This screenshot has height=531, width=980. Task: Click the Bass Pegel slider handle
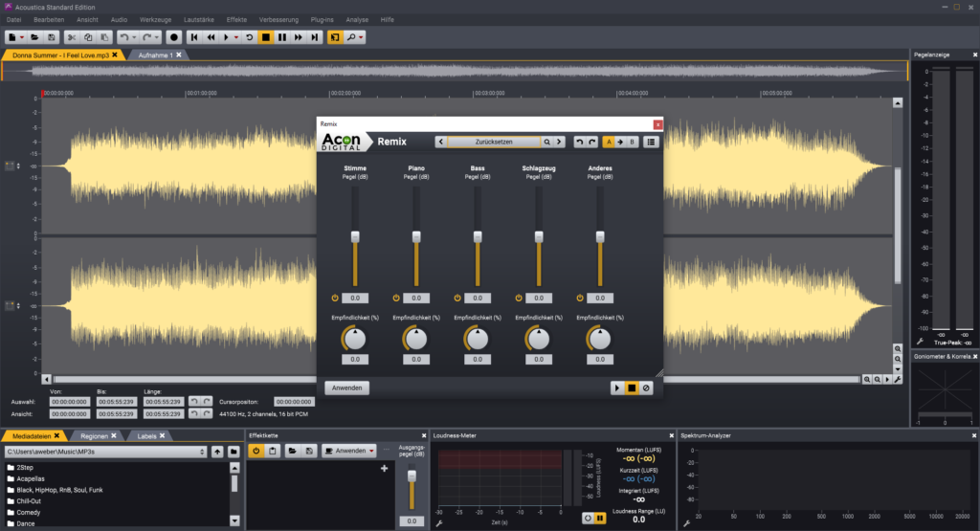[478, 236]
